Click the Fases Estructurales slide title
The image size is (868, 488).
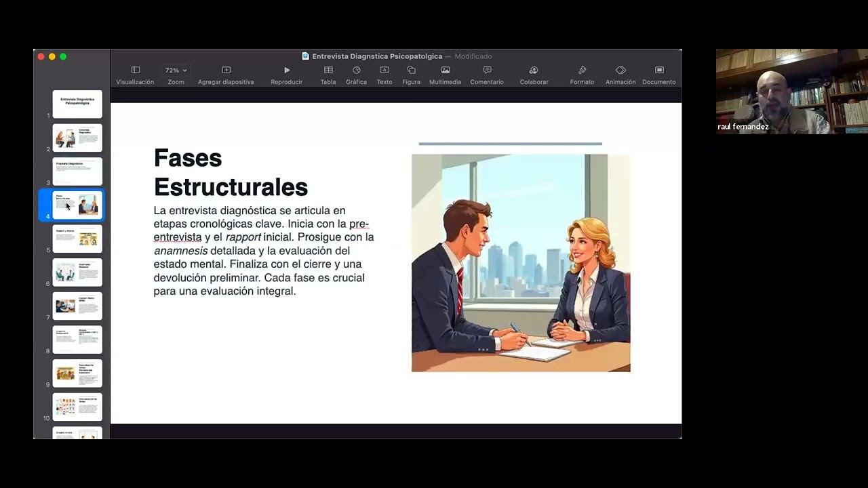click(231, 172)
